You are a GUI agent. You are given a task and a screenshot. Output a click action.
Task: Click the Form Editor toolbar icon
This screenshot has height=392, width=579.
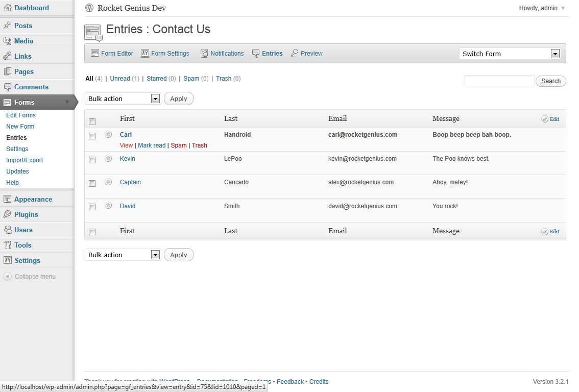point(95,53)
